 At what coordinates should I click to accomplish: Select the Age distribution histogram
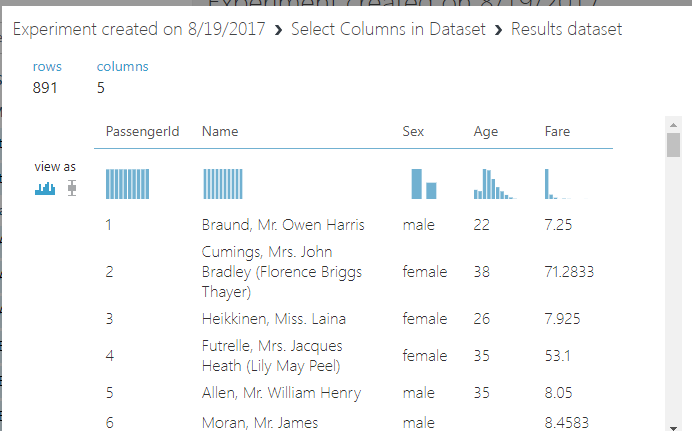492,184
